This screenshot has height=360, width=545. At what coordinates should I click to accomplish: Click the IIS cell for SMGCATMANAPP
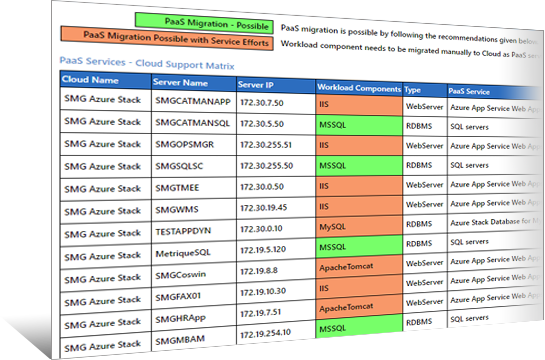coord(359,104)
